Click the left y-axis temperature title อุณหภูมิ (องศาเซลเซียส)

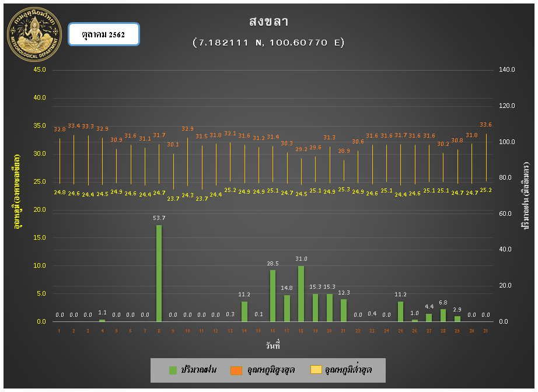(x=16, y=192)
